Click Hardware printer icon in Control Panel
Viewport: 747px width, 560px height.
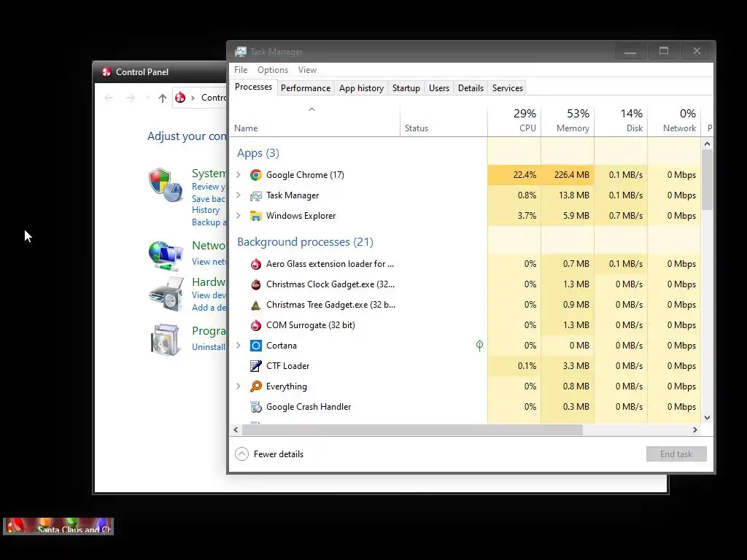[x=166, y=294]
